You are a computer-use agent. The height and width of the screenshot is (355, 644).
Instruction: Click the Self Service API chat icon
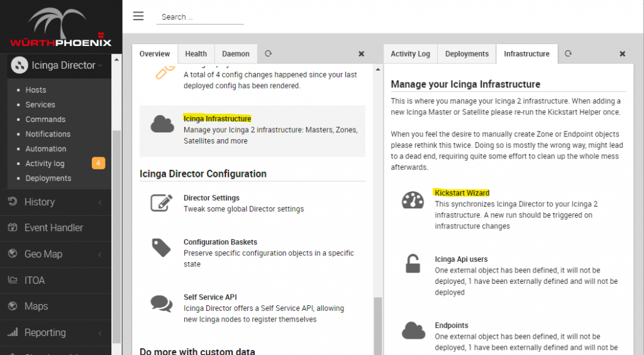point(162,303)
